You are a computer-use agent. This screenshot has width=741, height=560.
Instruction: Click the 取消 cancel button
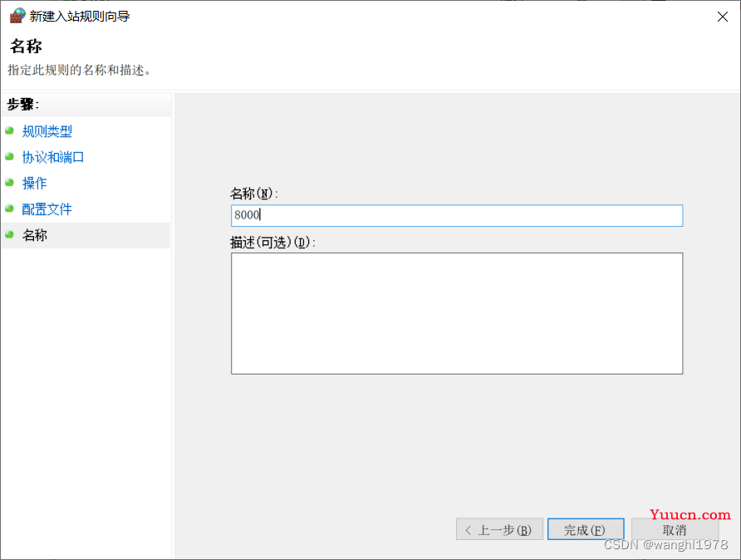coord(675,530)
